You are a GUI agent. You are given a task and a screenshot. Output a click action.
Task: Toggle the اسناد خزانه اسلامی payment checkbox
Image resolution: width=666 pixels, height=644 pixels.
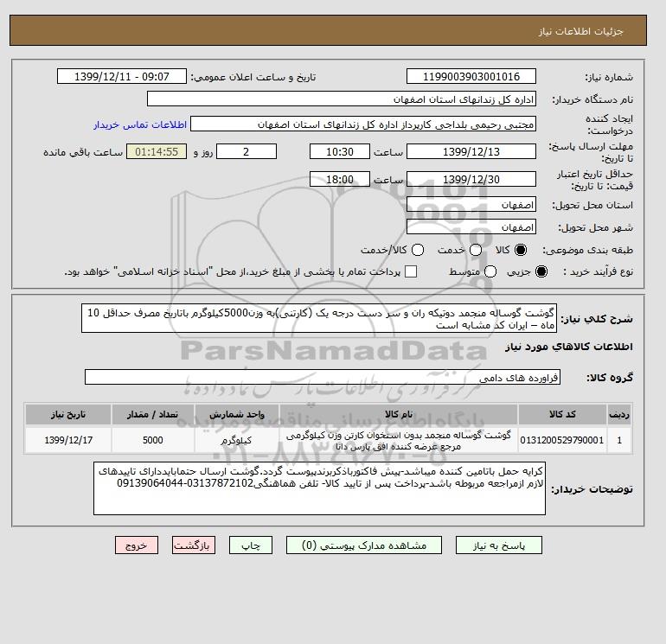[411, 271]
